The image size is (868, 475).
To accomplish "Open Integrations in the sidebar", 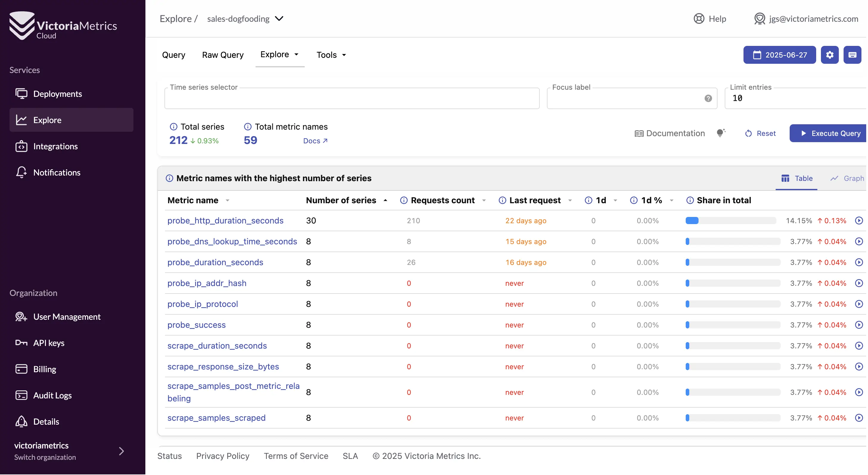I will tap(71, 146).
